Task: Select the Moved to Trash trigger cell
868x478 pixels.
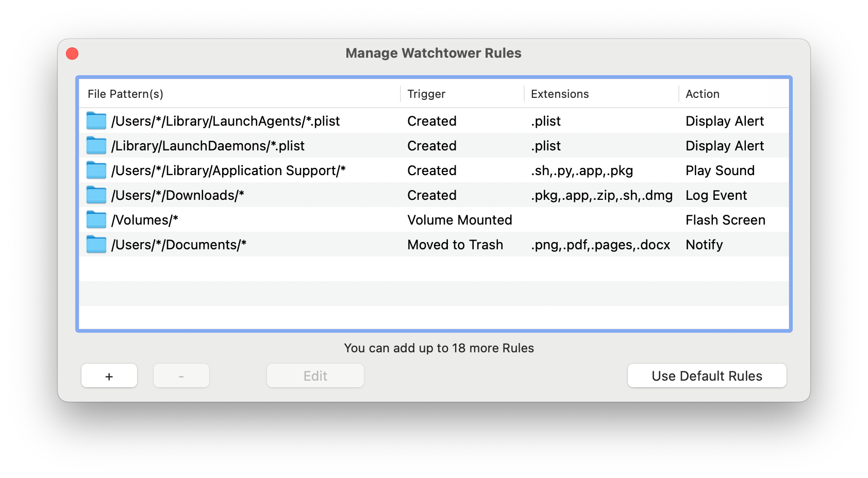Action: pyautogui.click(x=455, y=245)
